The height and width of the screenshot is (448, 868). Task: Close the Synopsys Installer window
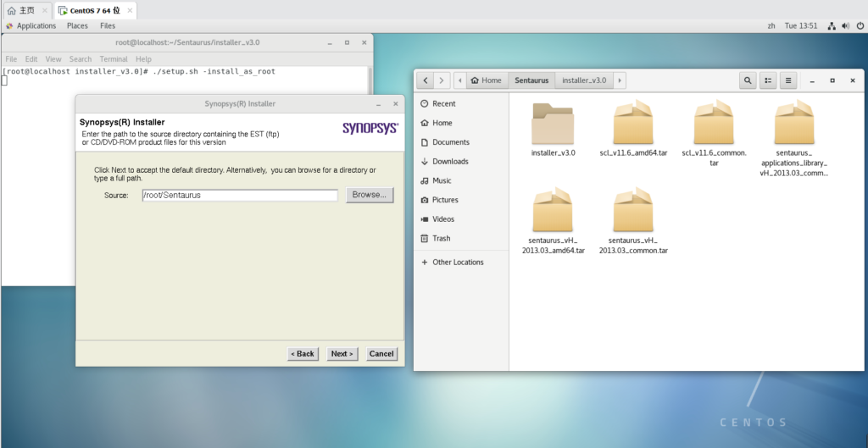(x=395, y=104)
